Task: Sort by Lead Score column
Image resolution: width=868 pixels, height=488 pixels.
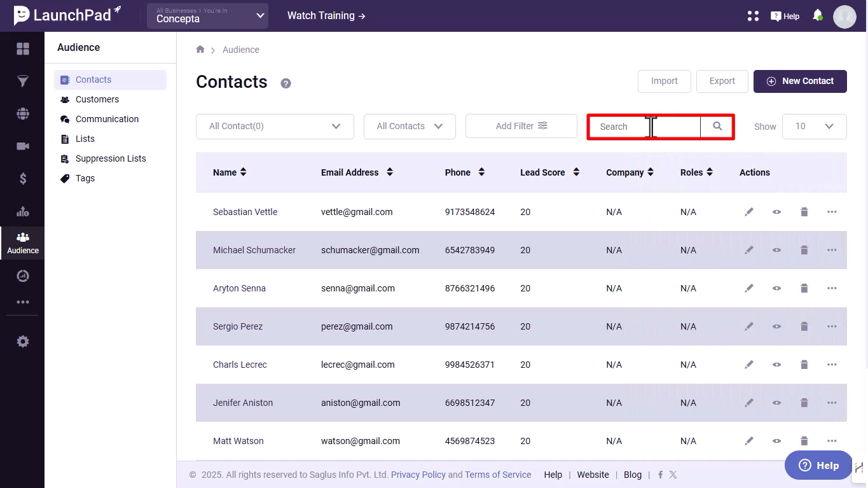Action: click(x=576, y=172)
